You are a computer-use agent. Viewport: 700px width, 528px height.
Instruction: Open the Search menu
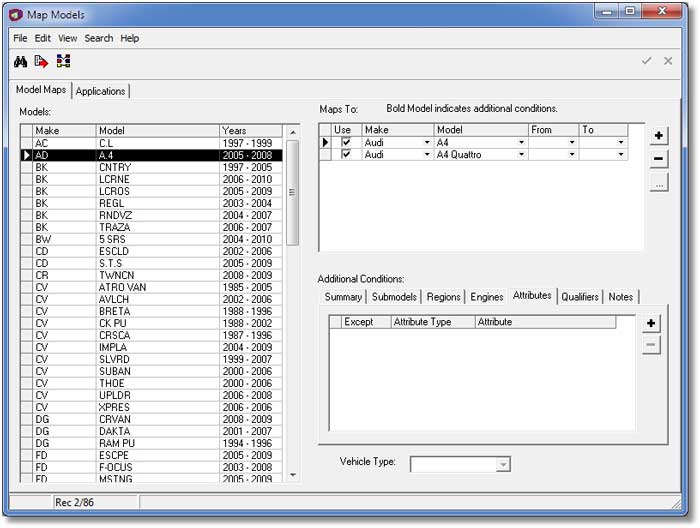[98, 38]
